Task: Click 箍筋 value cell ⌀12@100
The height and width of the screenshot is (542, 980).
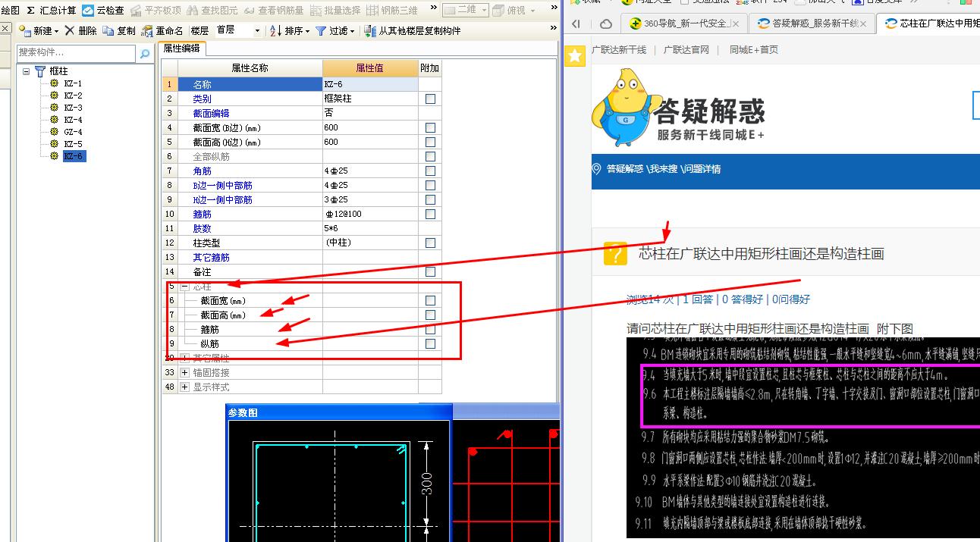Action: pos(370,214)
